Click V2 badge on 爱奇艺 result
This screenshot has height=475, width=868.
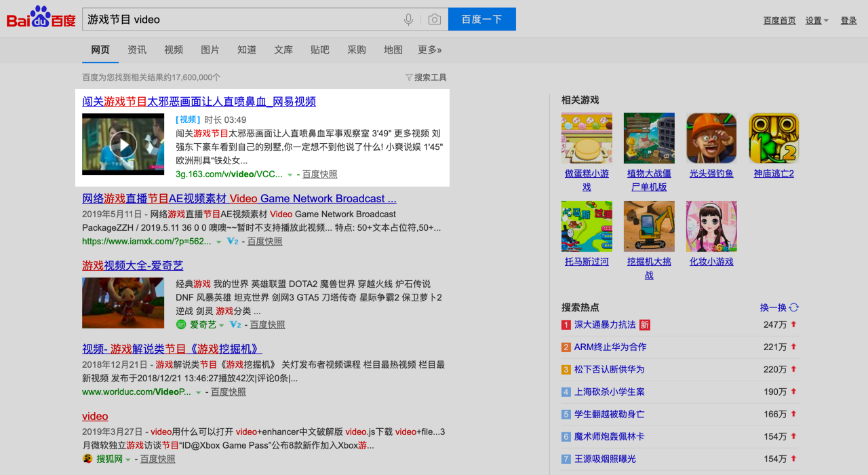pos(235,324)
